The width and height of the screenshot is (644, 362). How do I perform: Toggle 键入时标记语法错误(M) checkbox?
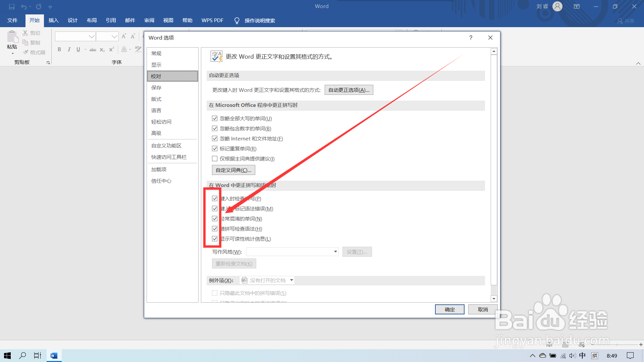click(x=215, y=208)
